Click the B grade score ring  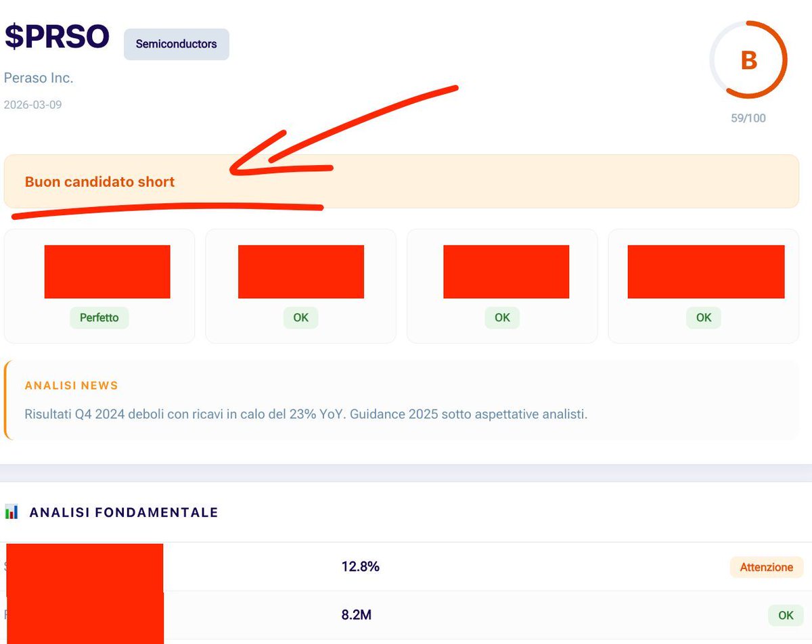(x=748, y=60)
